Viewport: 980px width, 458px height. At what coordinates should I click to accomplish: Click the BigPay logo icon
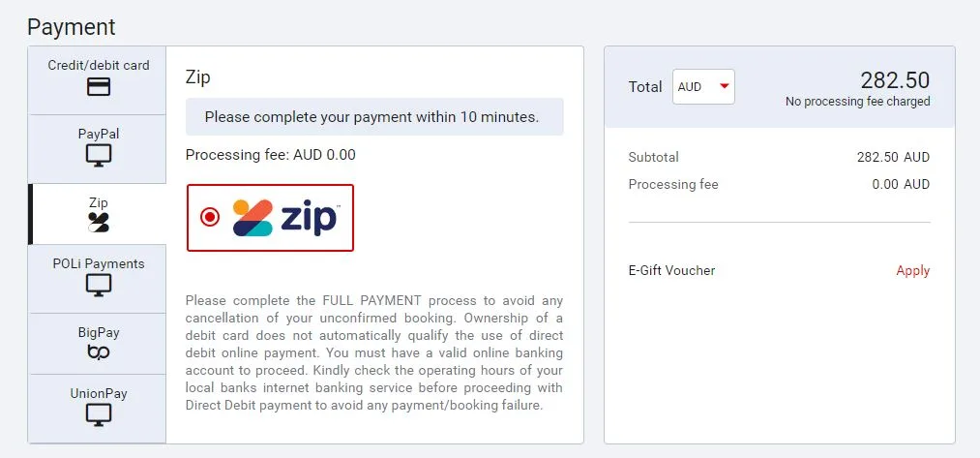point(99,352)
